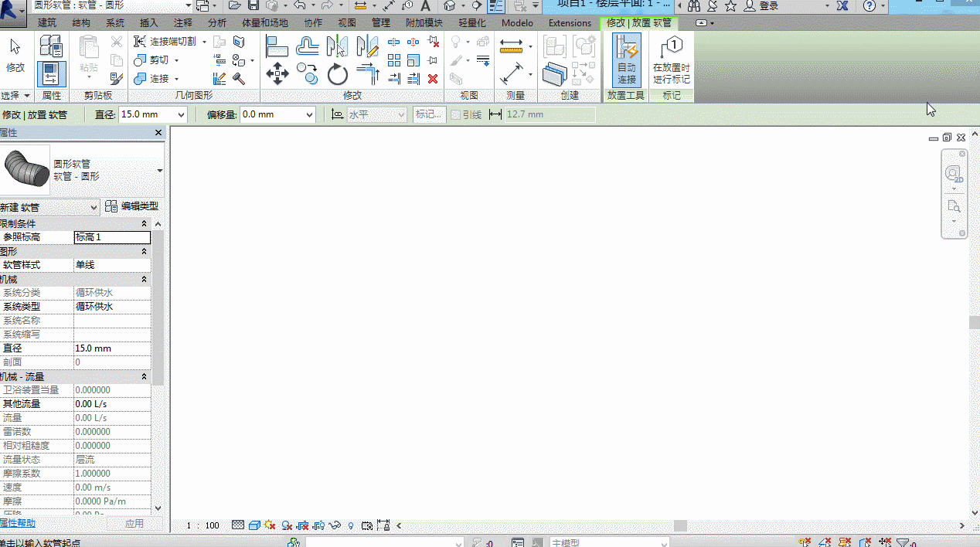The width and height of the screenshot is (980, 547).
Task: Click the 其他流量 value field 0.00 L/s
Action: [112, 404]
